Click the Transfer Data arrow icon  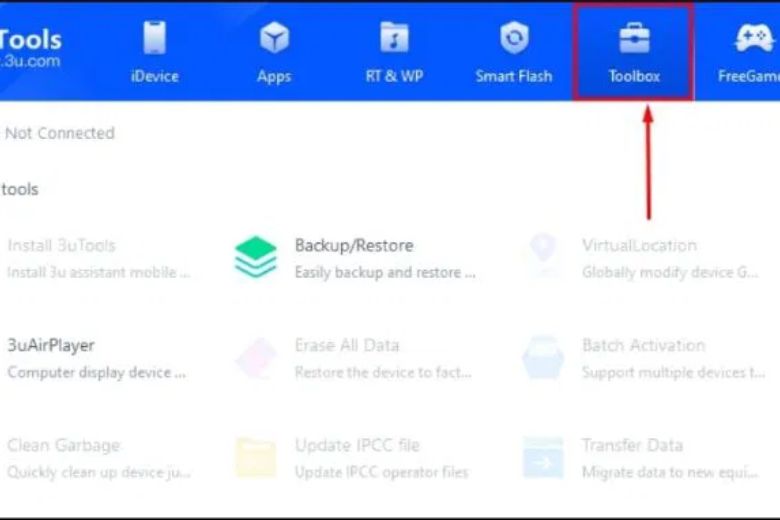click(x=543, y=457)
